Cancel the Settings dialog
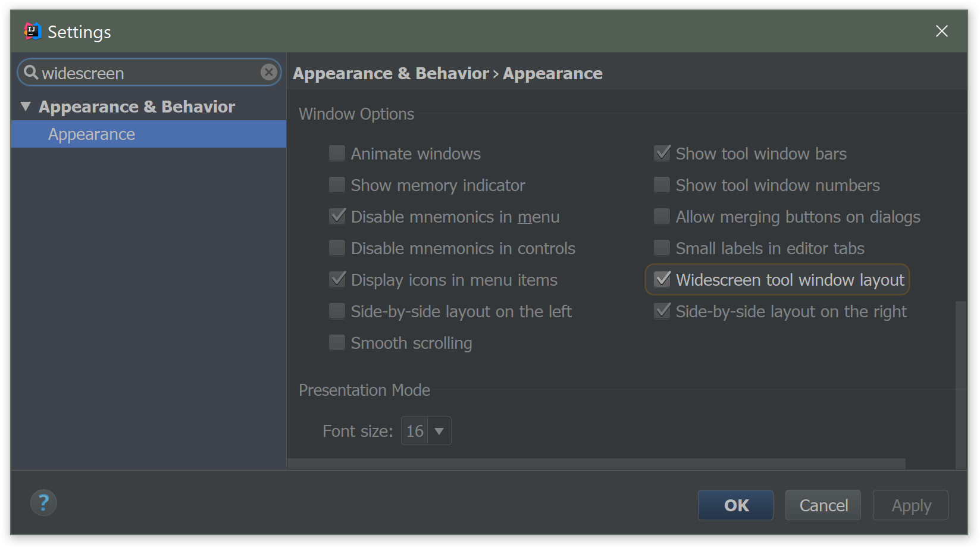980x547 pixels. tap(823, 505)
